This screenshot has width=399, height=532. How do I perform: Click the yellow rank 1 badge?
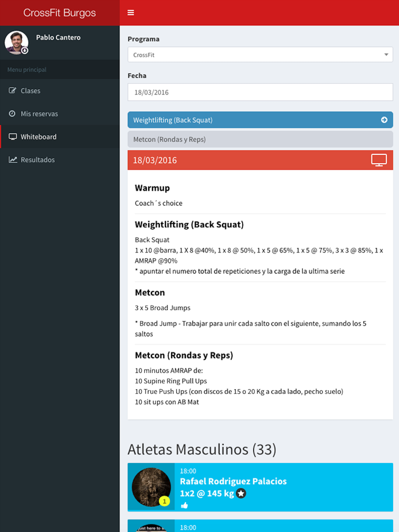coord(164,501)
